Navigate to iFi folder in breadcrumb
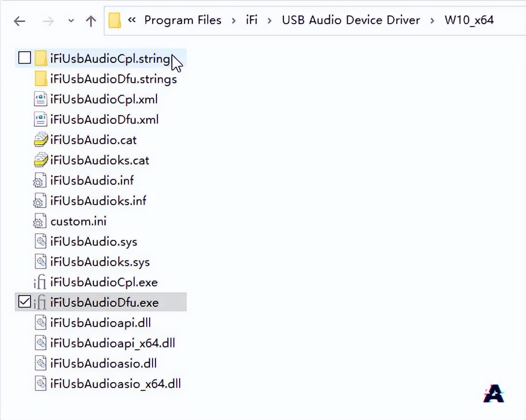 click(x=251, y=20)
